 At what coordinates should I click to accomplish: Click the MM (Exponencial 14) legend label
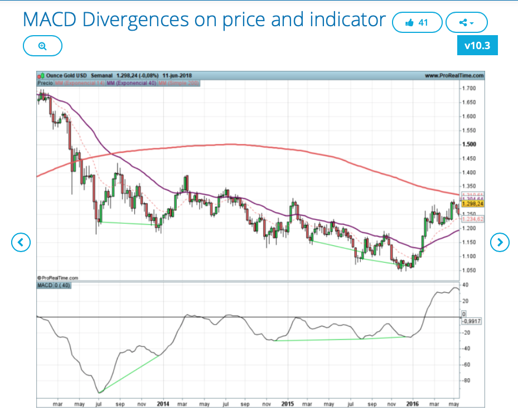[80, 83]
